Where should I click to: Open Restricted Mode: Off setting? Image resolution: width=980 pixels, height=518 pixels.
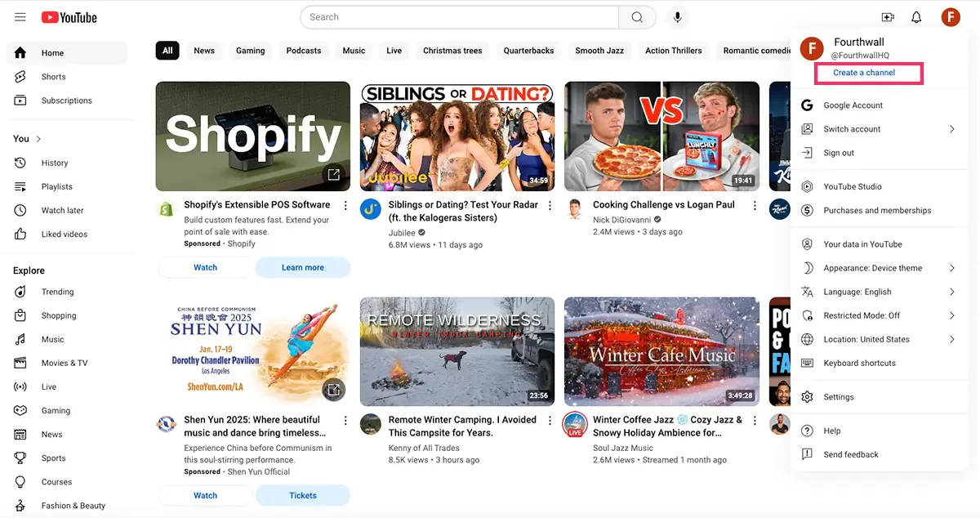click(862, 315)
